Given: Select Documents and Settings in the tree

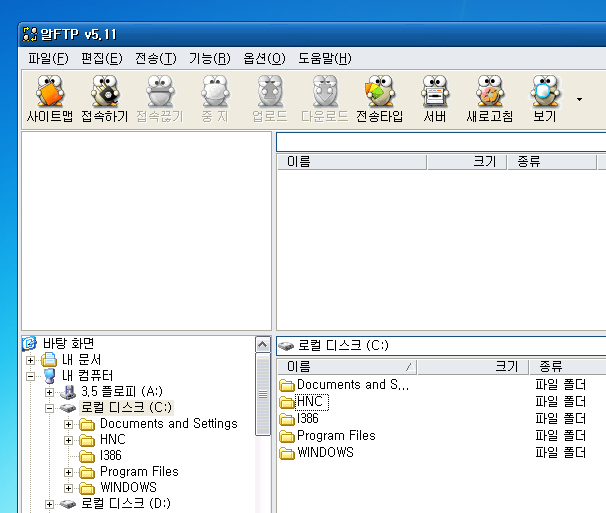Looking at the screenshot, I should 169,423.
